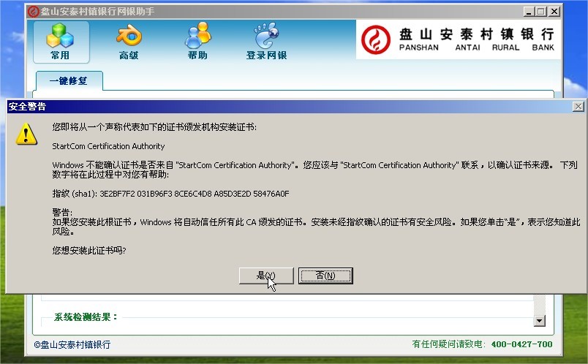
Task: Click 是(Y) to install the certificate
Action: pyautogui.click(x=266, y=276)
